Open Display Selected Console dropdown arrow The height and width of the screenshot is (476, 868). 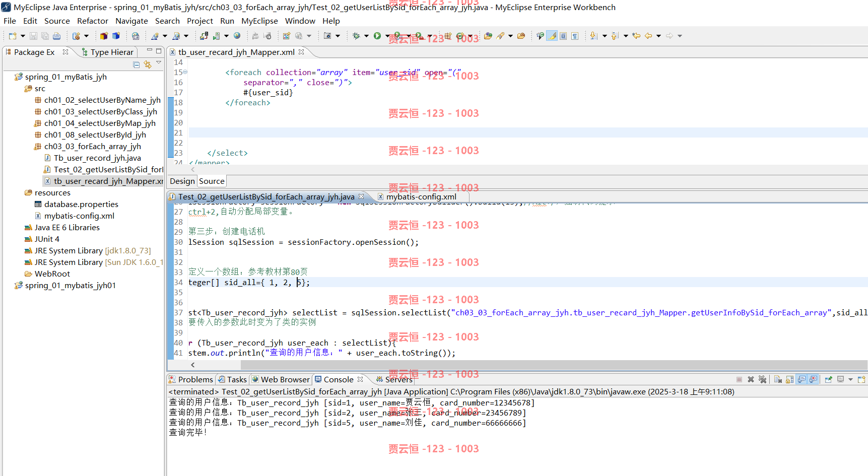coord(850,379)
